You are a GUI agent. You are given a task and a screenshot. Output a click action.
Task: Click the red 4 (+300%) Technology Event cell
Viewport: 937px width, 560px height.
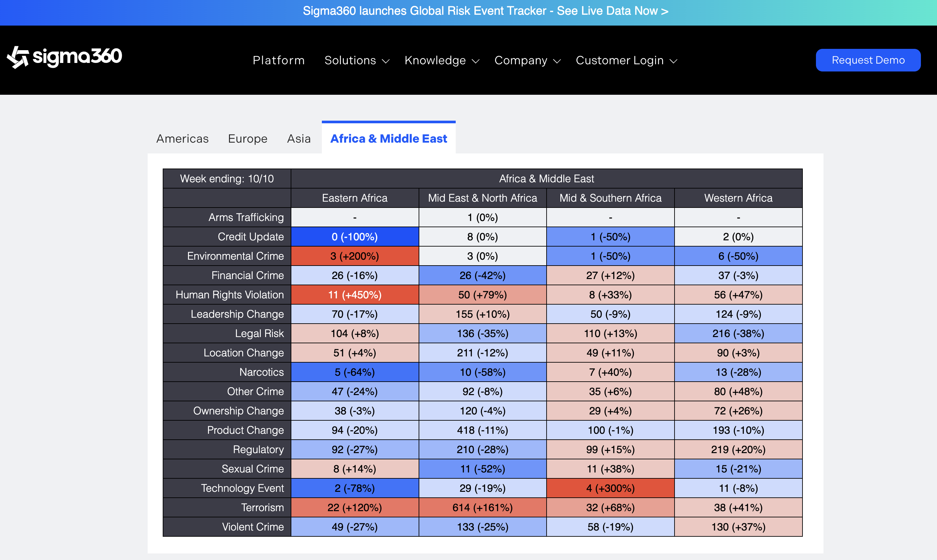610,488
